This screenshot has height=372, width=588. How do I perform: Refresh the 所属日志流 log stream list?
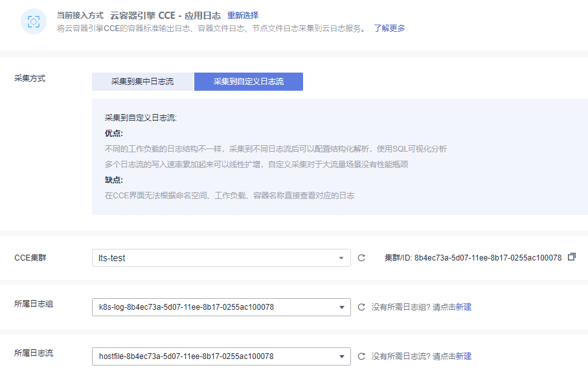pyautogui.click(x=361, y=356)
